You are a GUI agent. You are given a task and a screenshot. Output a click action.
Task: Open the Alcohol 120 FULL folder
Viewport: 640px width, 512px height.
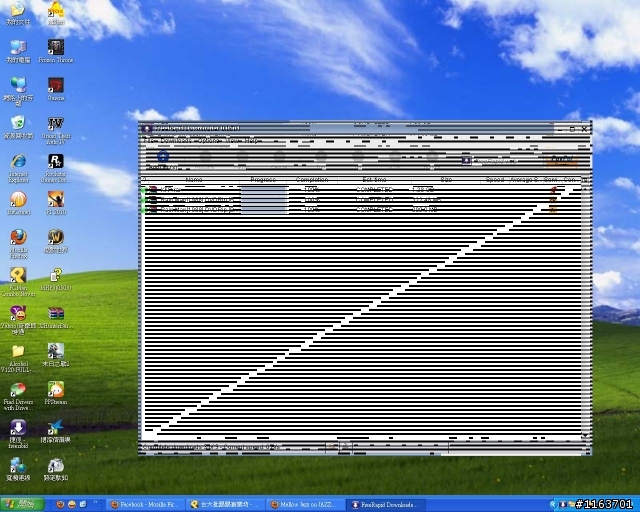point(18,358)
